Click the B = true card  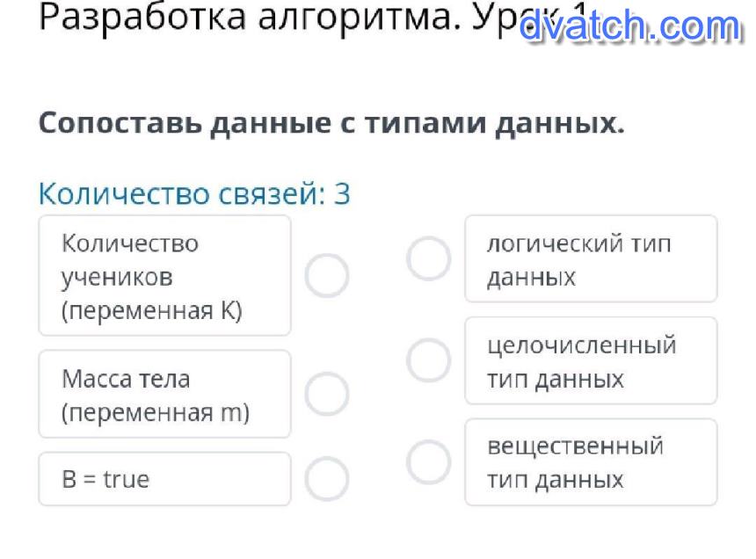coord(164,479)
